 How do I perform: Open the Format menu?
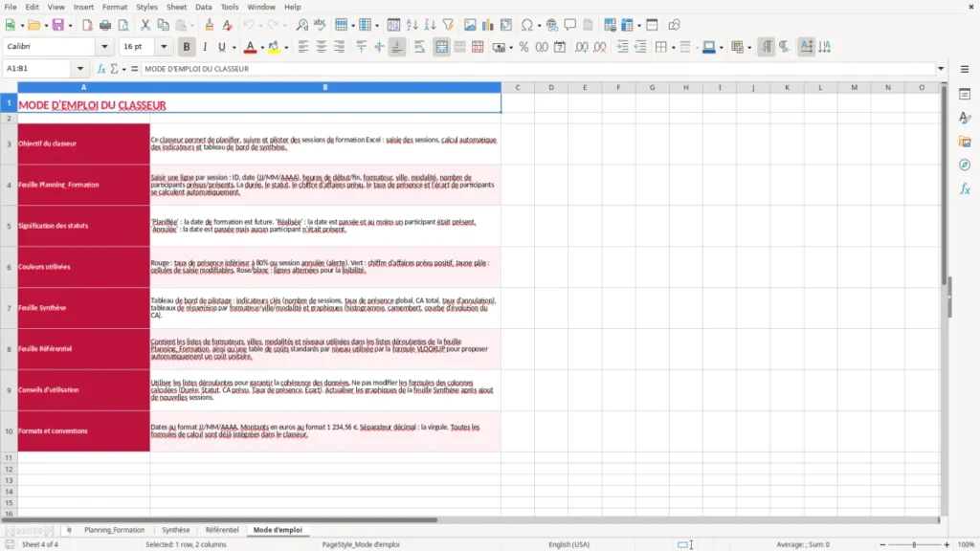coord(115,7)
